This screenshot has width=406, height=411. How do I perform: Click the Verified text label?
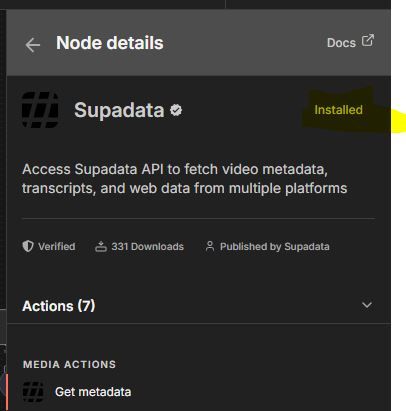(x=56, y=247)
